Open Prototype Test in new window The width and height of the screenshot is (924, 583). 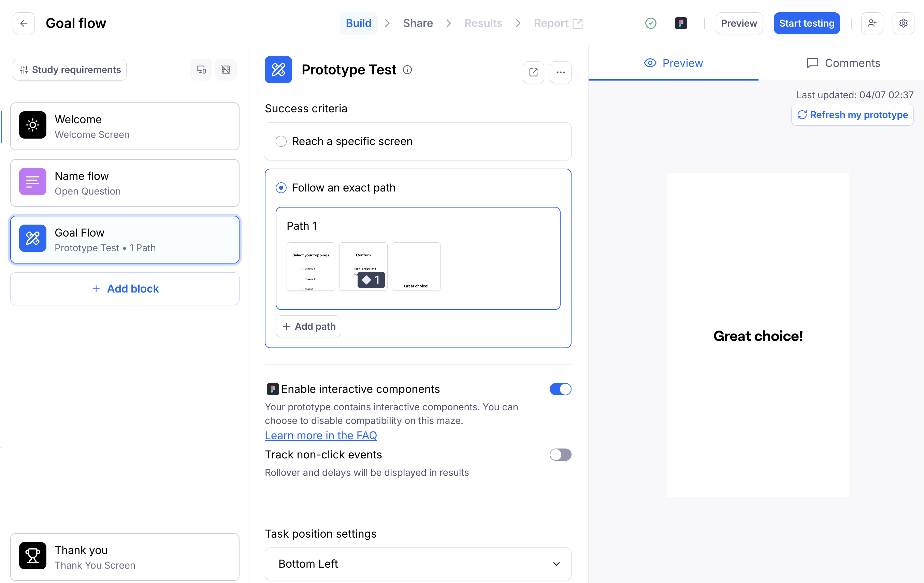click(533, 72)
